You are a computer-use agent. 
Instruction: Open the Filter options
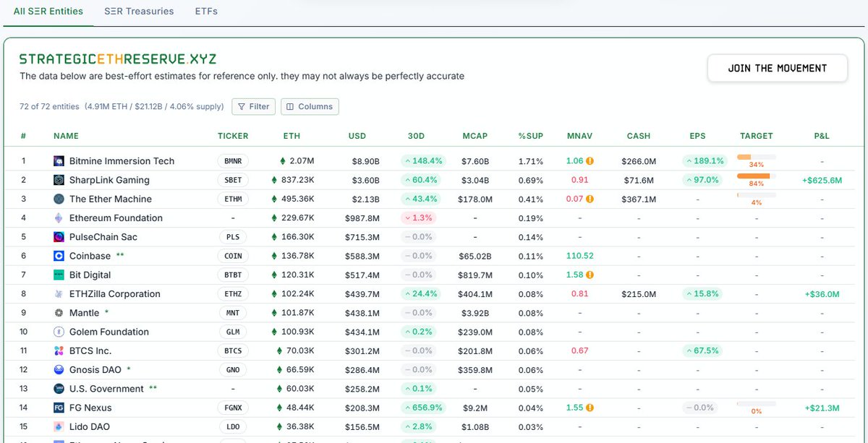coord(253,106)
